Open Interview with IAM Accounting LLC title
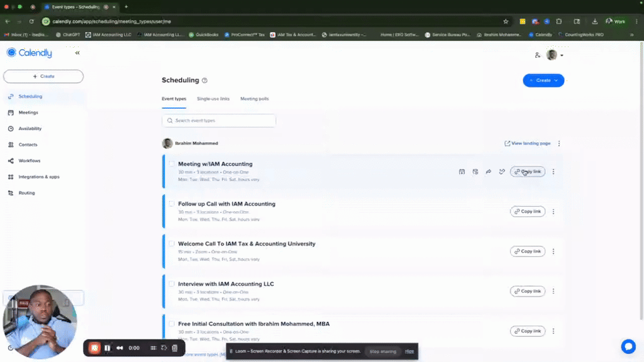The height and width of the screenshot is (362, 644). coord(226,283)
